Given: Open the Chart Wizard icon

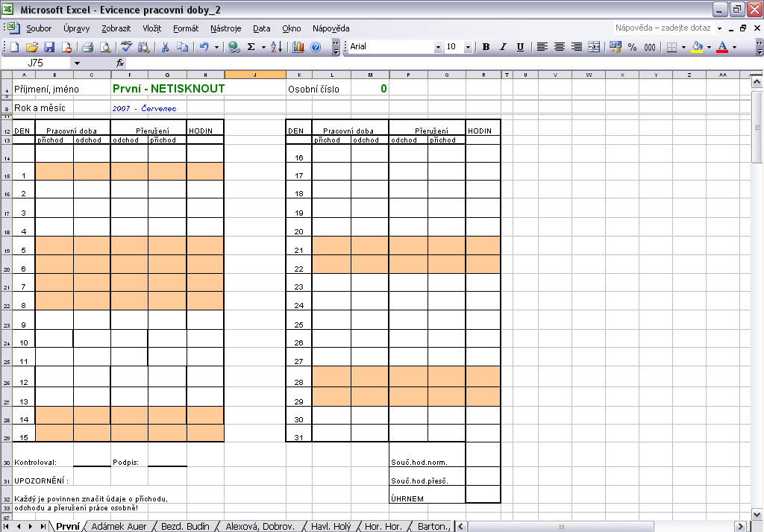Looking at the screenshot, I should (298, 47).
